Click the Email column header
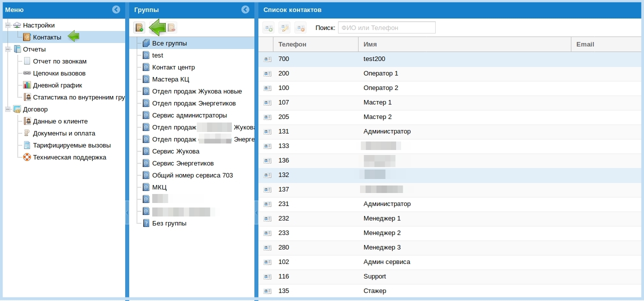The width and height of the screenshot is (644, 301). [606, 44]
